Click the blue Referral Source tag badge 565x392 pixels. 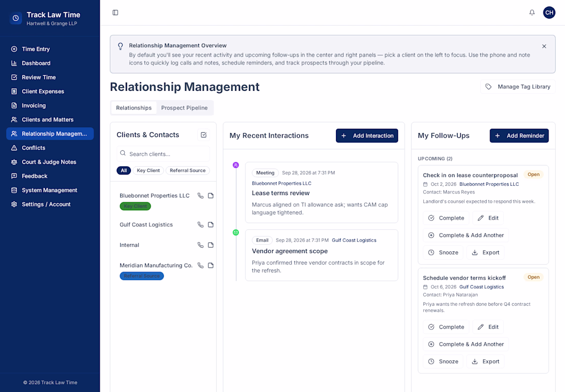(x=142, y=276)
